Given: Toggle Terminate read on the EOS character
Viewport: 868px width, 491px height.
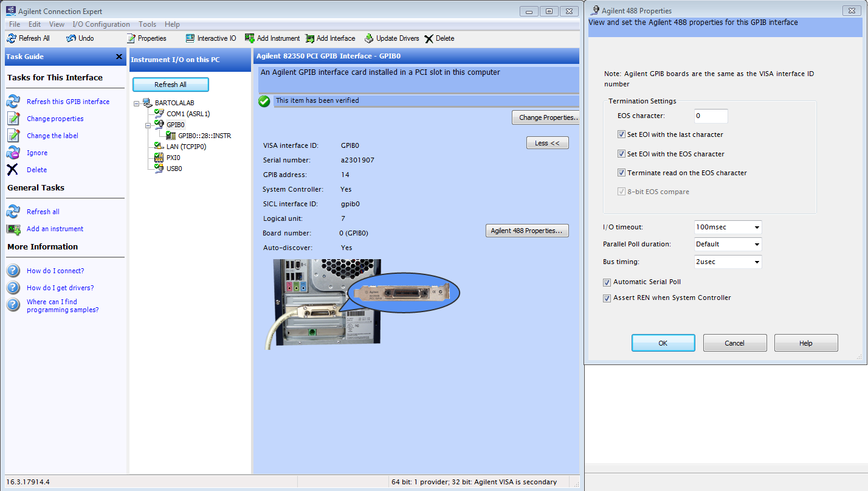Looking at the screenshot, I should (621, 173).
